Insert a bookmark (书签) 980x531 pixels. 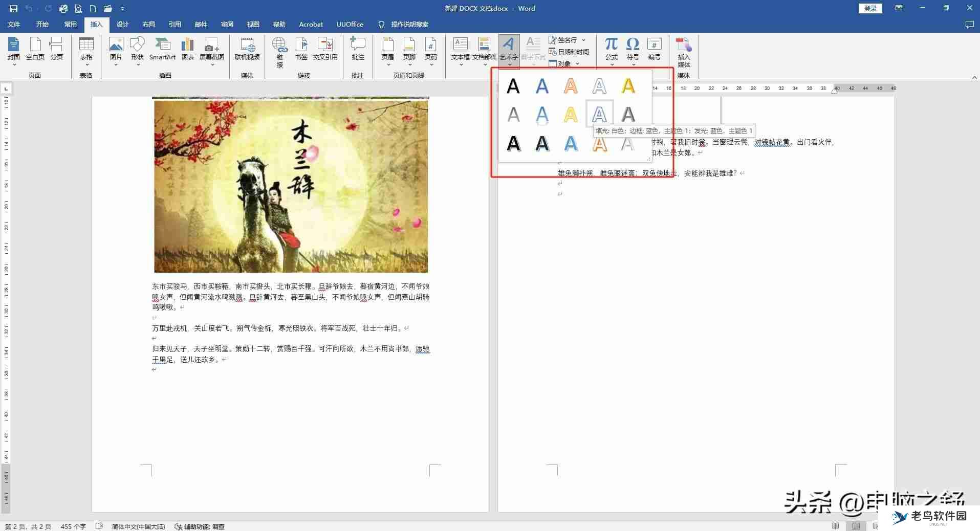tap(301, 49)
